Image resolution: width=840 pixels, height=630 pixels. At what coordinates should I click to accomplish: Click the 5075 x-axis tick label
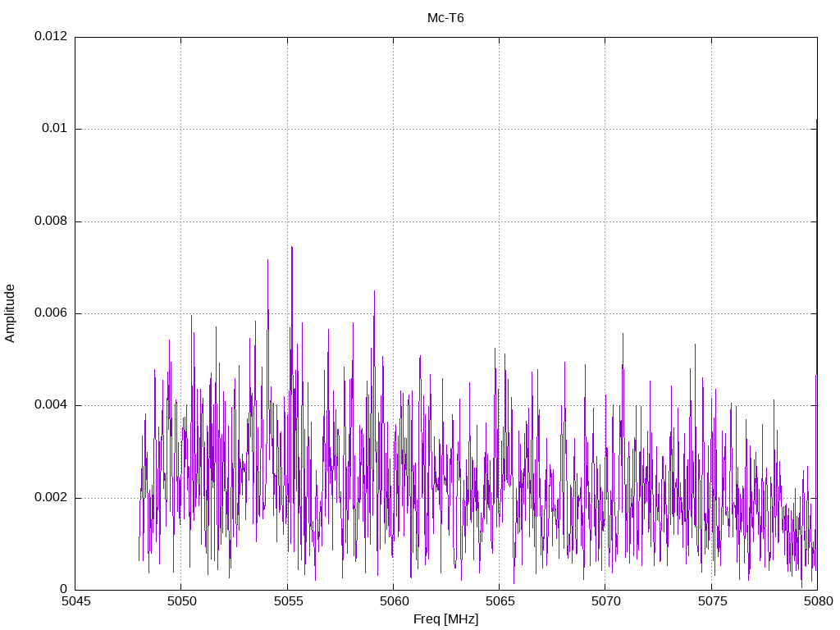[x=713, y=601]
